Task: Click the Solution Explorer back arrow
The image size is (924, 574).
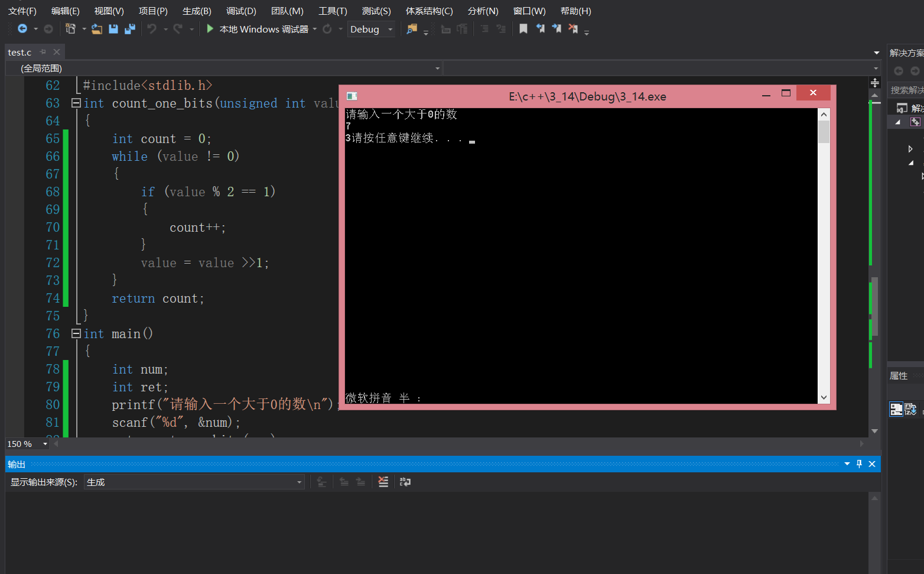Action: pos(899,71)
